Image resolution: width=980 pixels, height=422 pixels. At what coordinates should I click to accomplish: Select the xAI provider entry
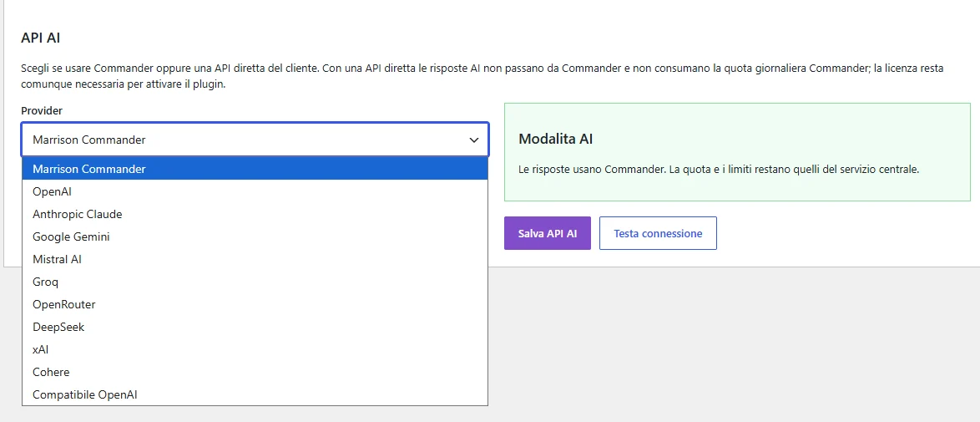click(x=255, y=349)
